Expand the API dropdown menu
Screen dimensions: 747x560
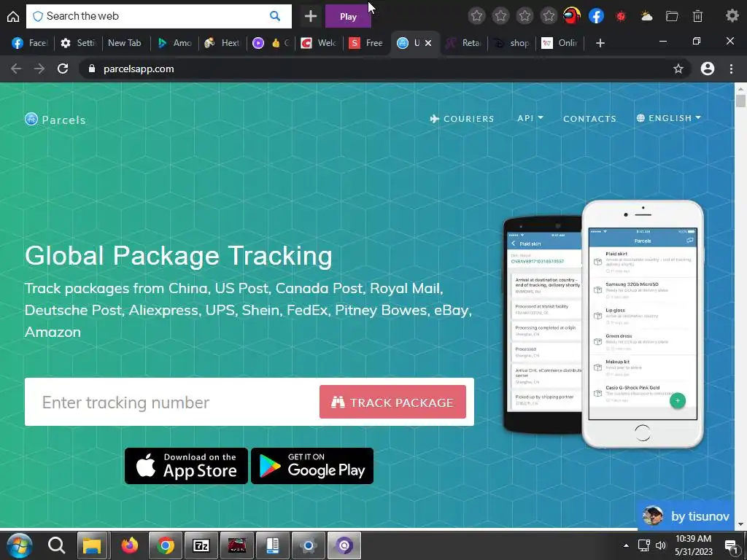coord(530,118)
